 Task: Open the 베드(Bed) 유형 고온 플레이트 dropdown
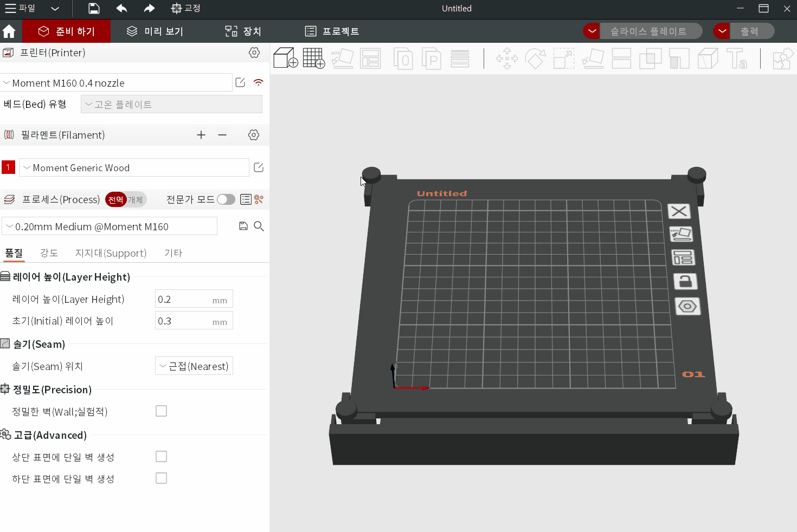[x=171, y=104]
